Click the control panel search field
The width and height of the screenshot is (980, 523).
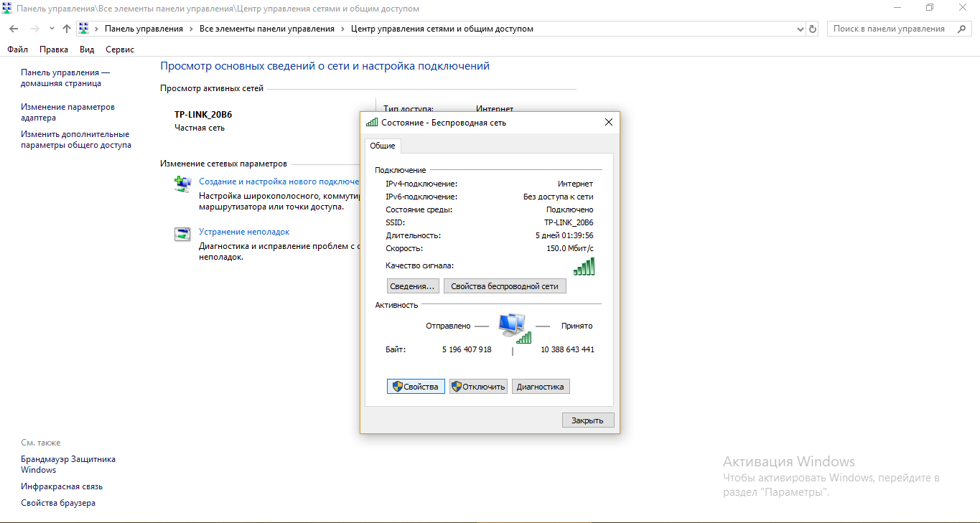click(x=889, y=29)
